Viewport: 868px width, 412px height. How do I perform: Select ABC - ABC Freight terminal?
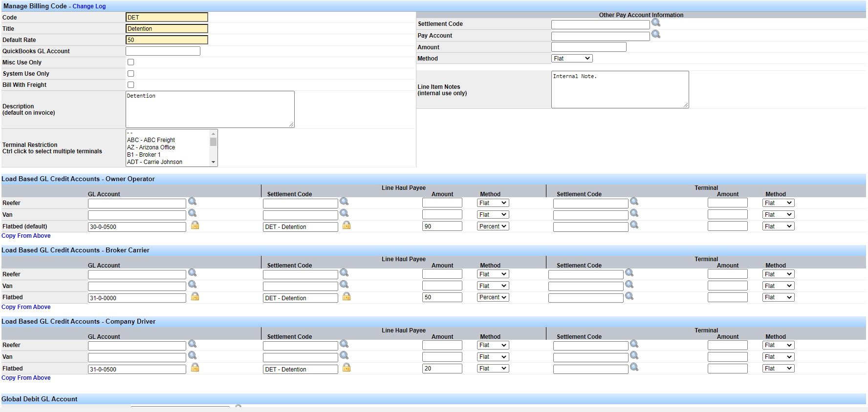pyautogui.click(x=151, y=140)
